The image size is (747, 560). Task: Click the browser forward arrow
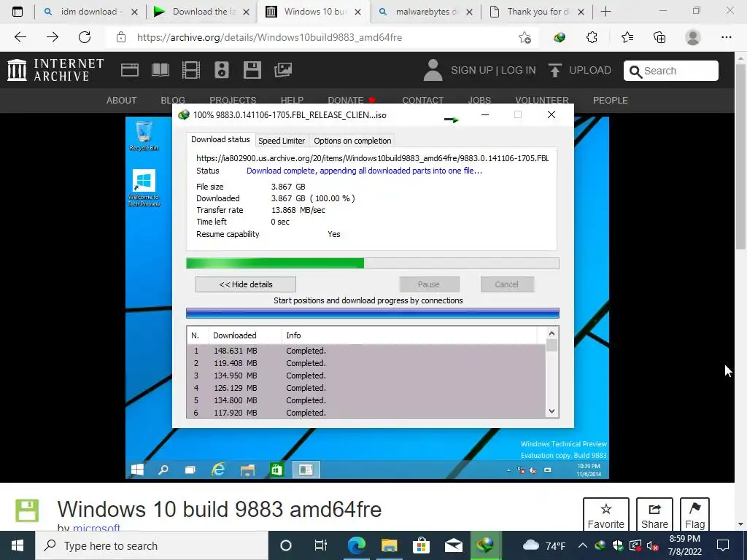point(53,37)
